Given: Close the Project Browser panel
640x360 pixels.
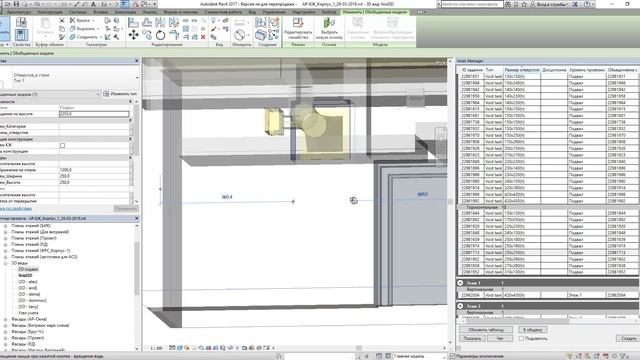Looking at the screenshot, I should tap(137, 218).
